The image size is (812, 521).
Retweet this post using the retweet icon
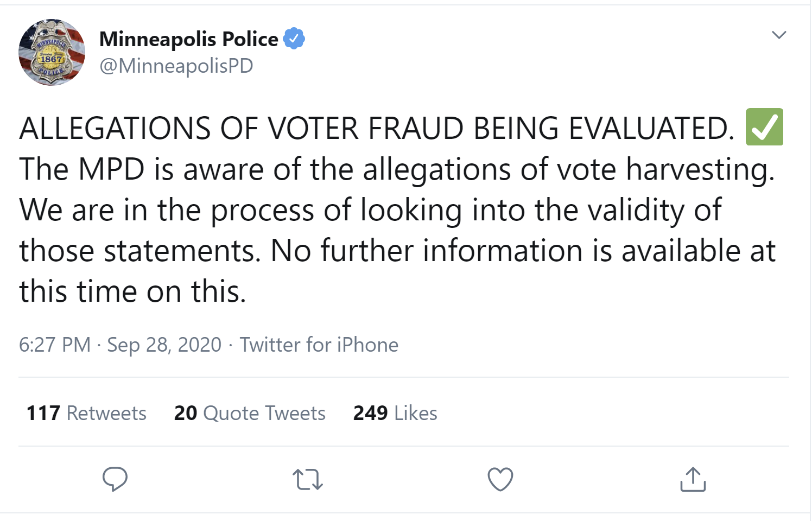tap(308, 480)
